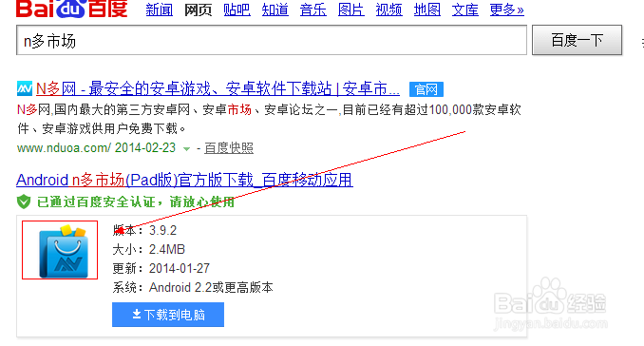Expand the green dropdown arrow after date
644x346 pixels.
(186, 148)
